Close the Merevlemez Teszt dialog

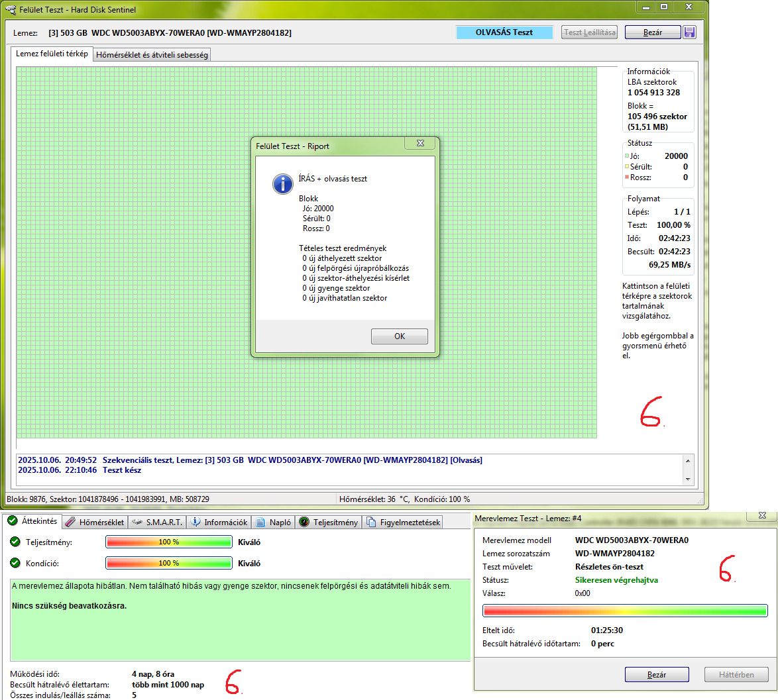click(762, 516)
